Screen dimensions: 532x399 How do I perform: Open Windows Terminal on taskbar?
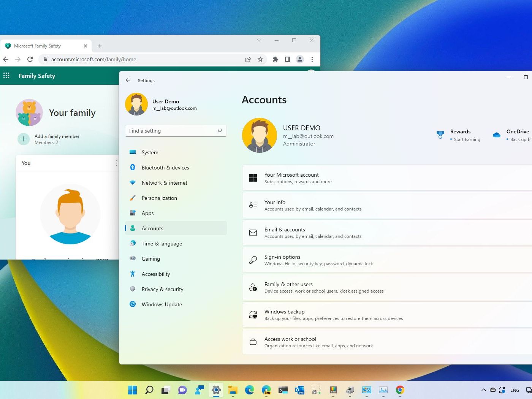(x=283, y=390)
